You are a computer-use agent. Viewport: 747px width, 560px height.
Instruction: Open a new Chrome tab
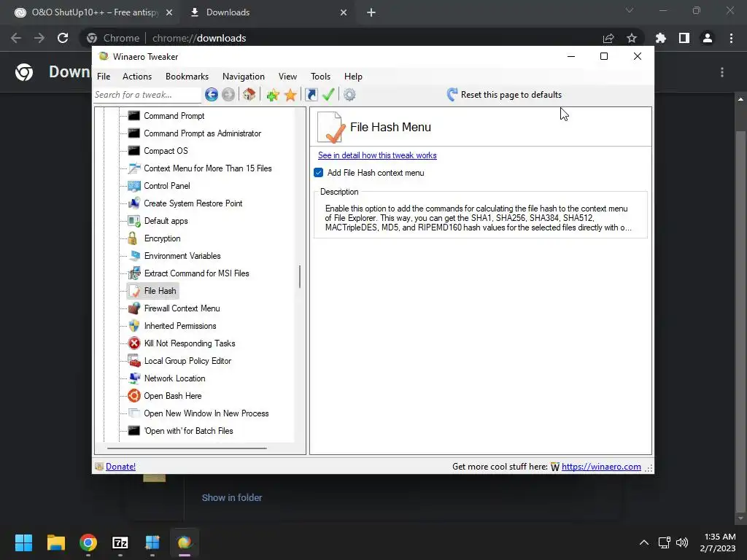371,12
